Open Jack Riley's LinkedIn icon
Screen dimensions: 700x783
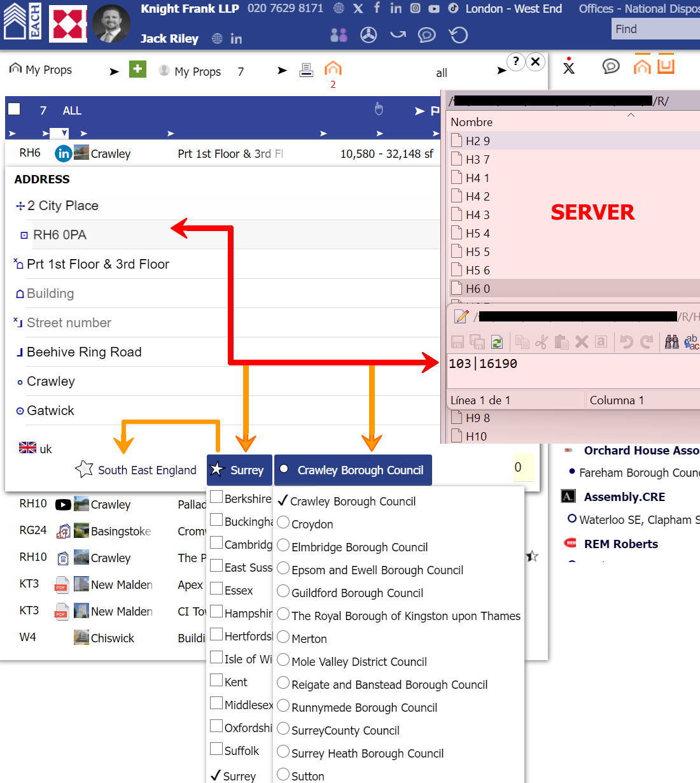236,39
